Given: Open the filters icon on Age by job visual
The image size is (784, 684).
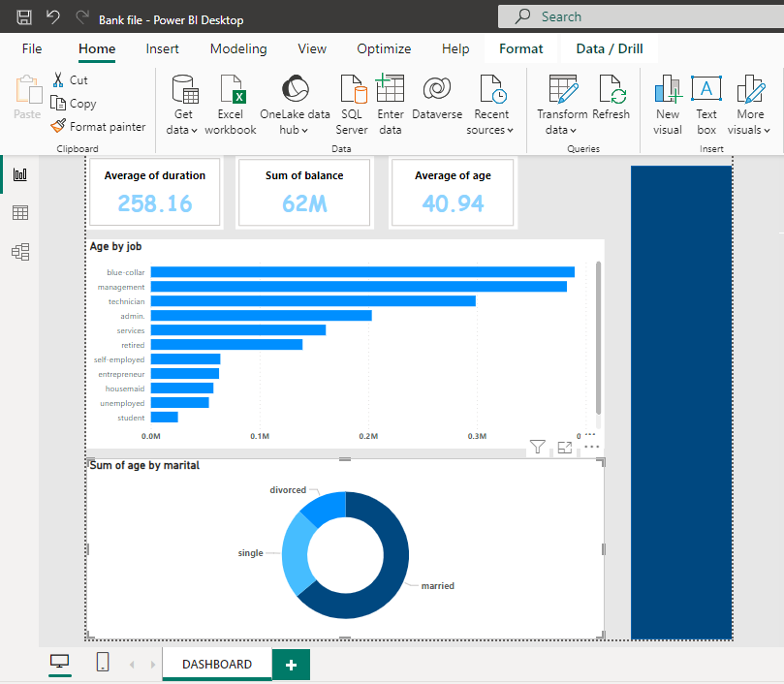Looking at the screenshot, I should click(x=538, y=447).
